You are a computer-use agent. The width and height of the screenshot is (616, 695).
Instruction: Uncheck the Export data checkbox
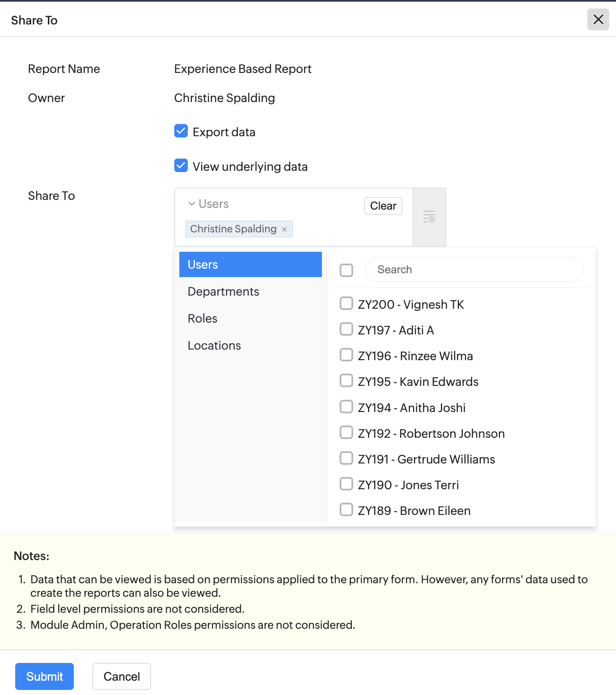click(x=181, y=131)
